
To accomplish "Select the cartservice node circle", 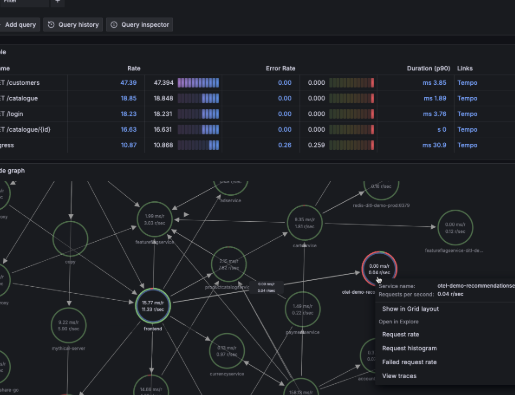I will [x=304, y=223].
